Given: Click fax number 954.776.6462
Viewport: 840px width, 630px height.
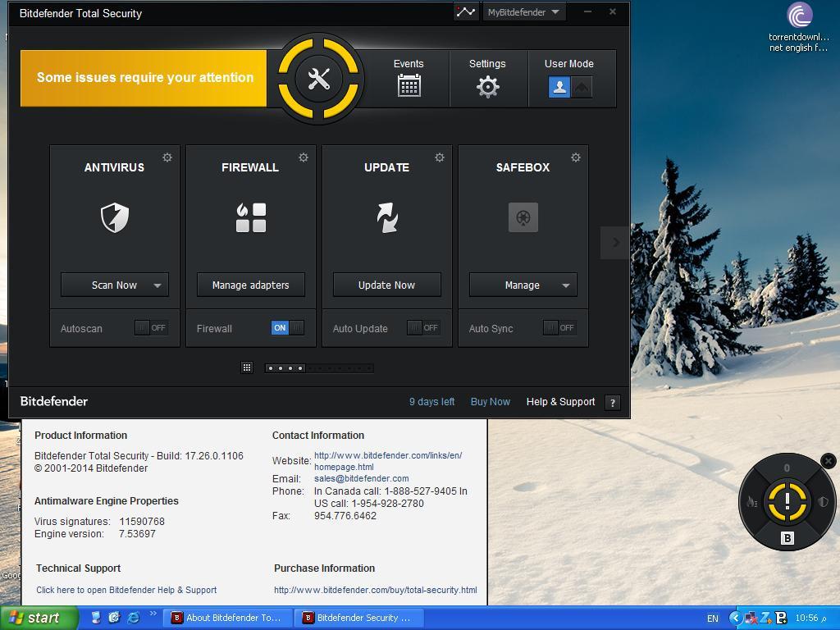Looking at the screenshot, I should (345, 516).
